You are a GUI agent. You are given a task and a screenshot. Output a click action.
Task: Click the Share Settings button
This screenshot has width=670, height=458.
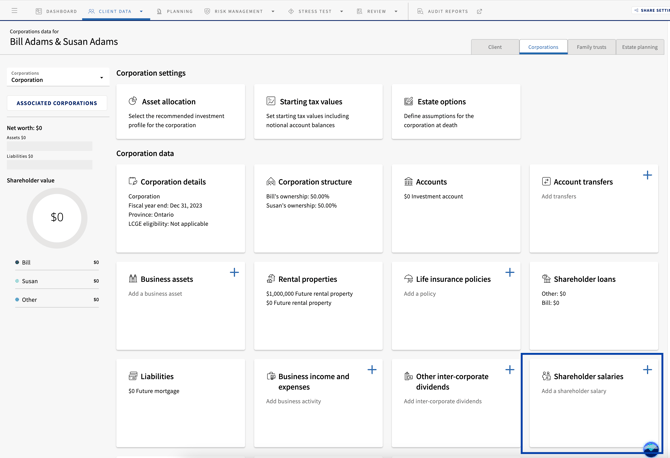point(651,10)
